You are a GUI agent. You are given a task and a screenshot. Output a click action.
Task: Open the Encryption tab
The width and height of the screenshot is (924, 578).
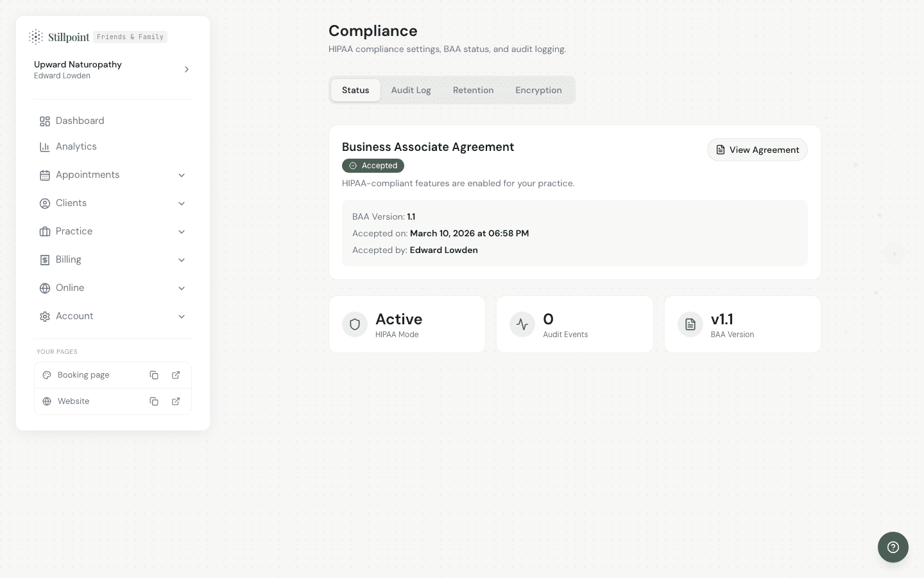pyautogui.click(x=538, y=90)
